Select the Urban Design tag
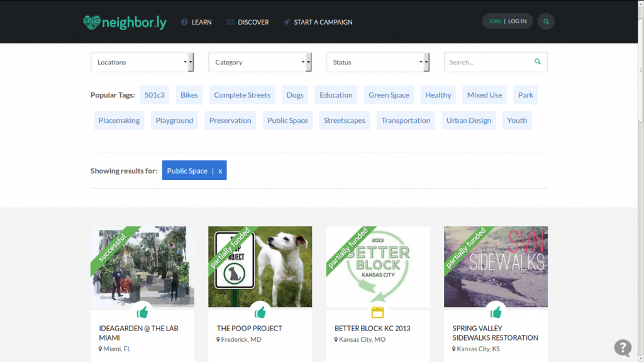This screenshot has height=362, width=644. pyautogui.click(x=469, y=120)
